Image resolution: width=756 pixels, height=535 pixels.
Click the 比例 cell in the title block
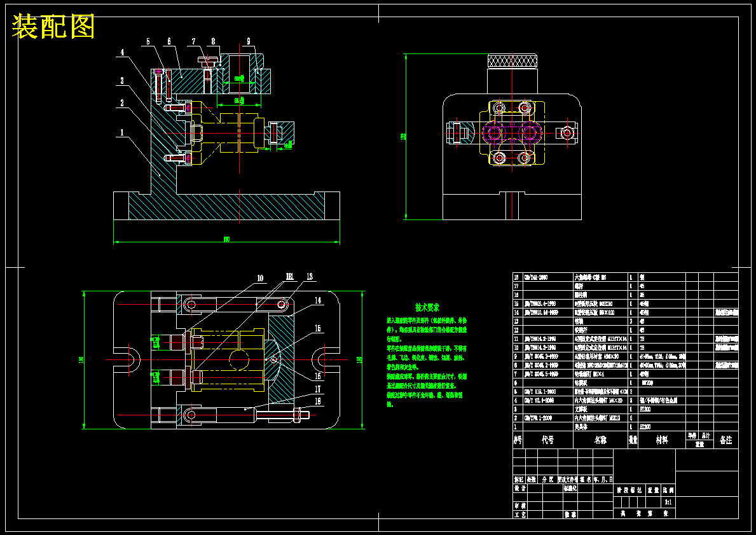[668, 490]
